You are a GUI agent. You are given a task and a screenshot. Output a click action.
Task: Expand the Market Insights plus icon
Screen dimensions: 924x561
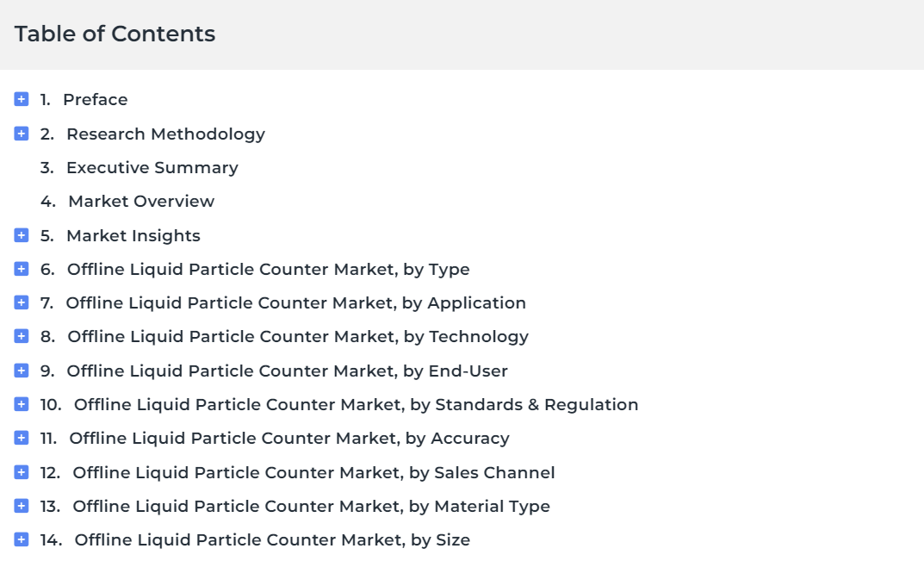pyautogui.click(x=22, y=235)
